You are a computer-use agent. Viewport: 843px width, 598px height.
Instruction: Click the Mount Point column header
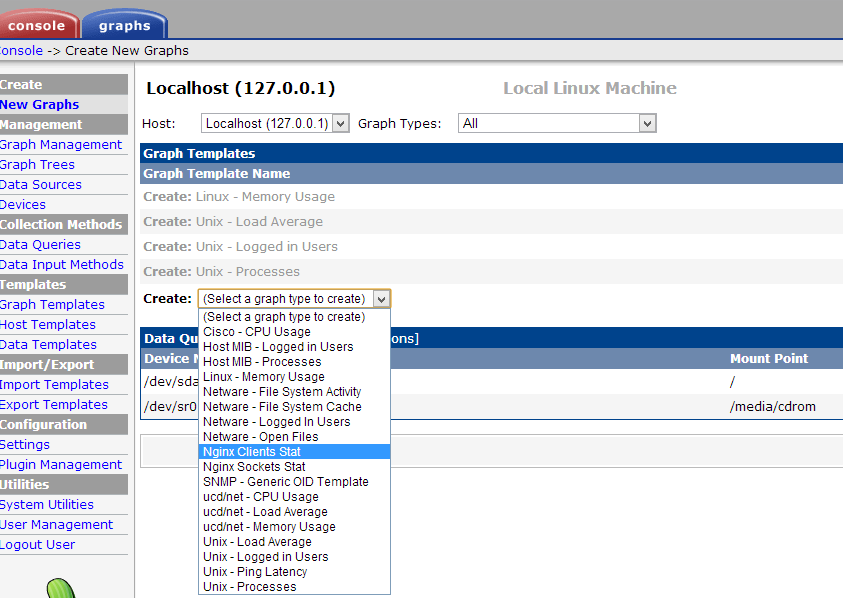[769, 359]
